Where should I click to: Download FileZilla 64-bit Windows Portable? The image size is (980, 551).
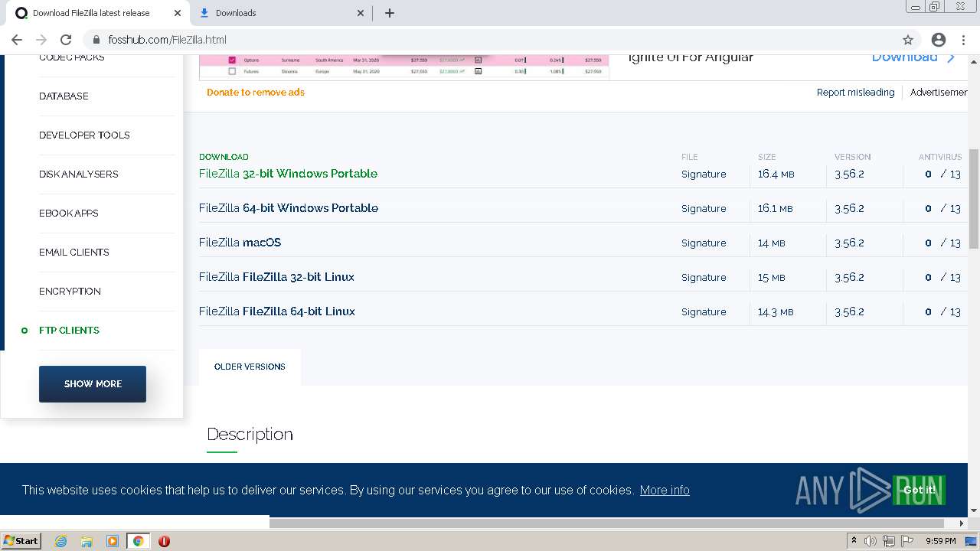coord(289,208)
